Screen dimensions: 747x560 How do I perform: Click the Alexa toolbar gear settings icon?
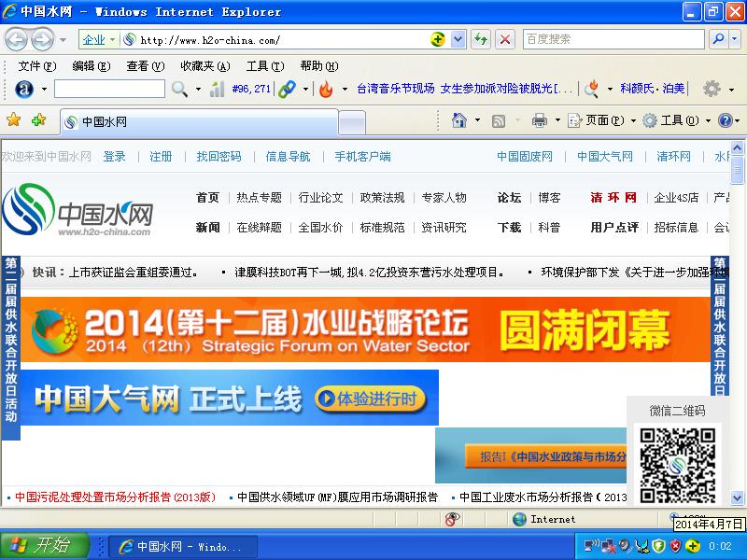712,89
